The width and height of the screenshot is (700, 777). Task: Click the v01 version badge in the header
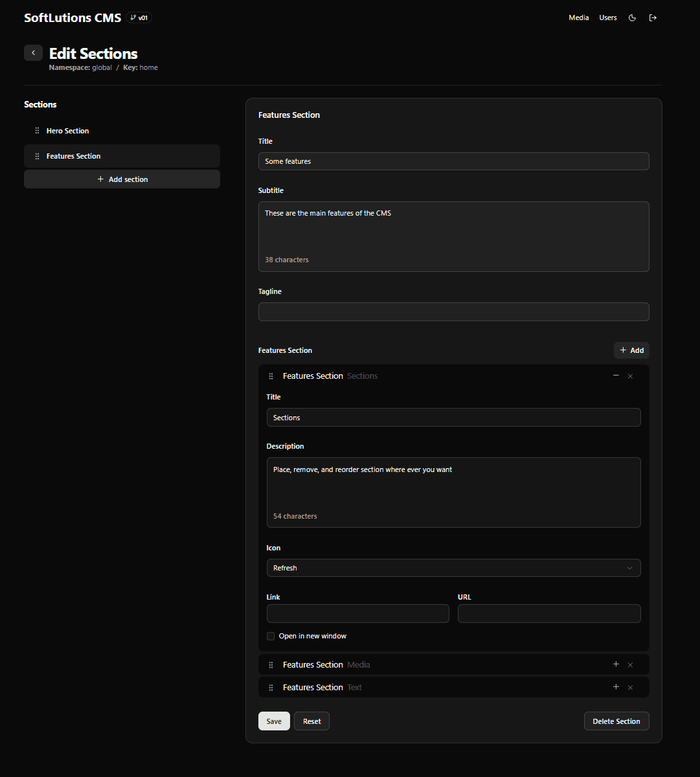(139, 17)
